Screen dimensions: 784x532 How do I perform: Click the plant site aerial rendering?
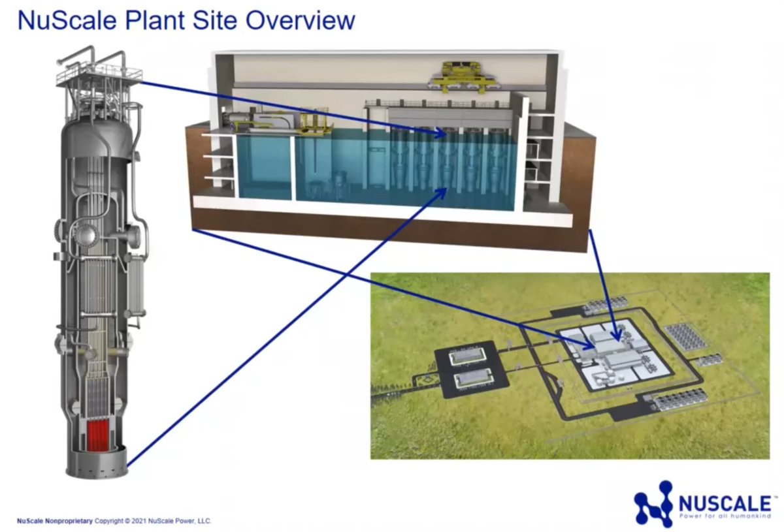570,366
